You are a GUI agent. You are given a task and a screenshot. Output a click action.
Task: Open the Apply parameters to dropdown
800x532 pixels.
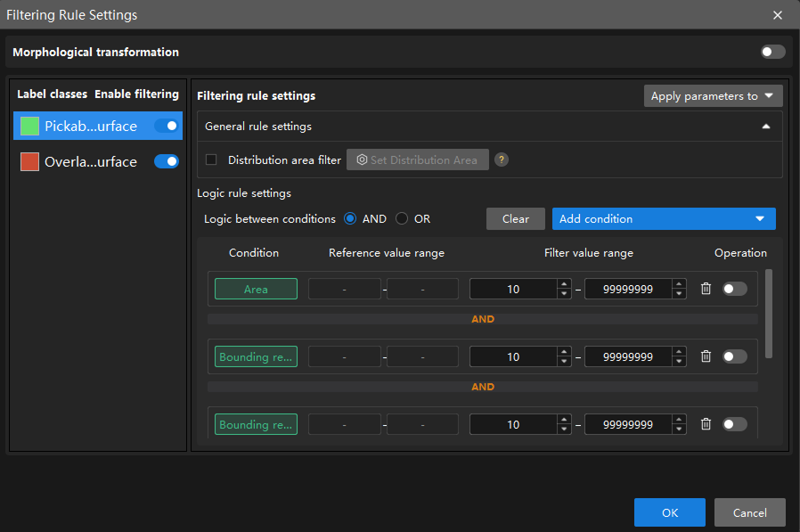[714, 96]
